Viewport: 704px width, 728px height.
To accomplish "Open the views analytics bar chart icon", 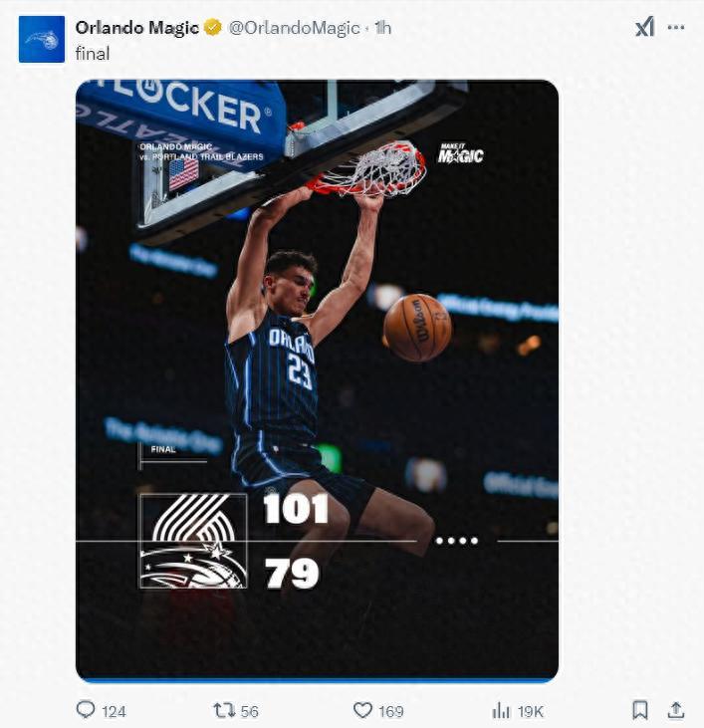I will click(x=501, y=710).
